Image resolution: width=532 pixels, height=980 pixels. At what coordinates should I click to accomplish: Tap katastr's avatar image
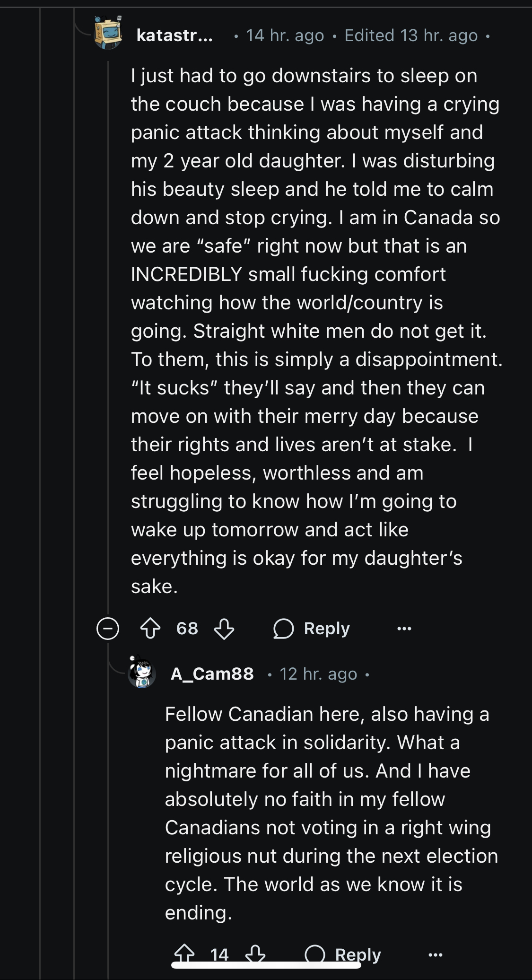(x=108, y=32)
